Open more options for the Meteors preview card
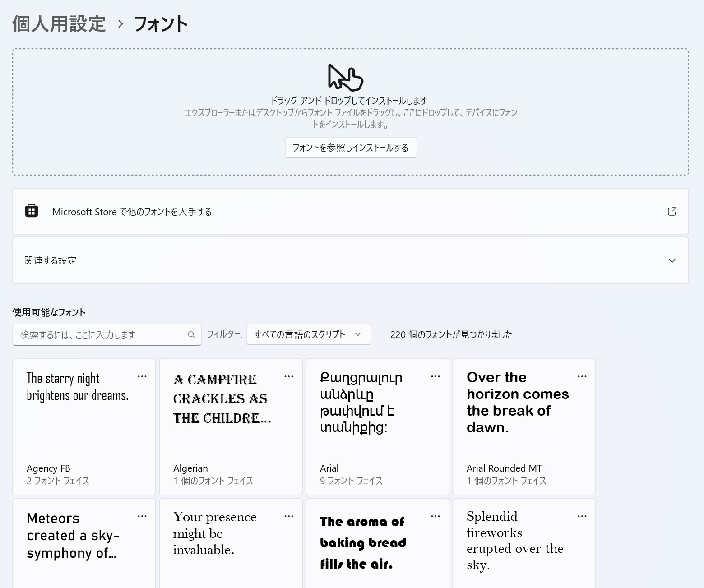 (142, 516)
